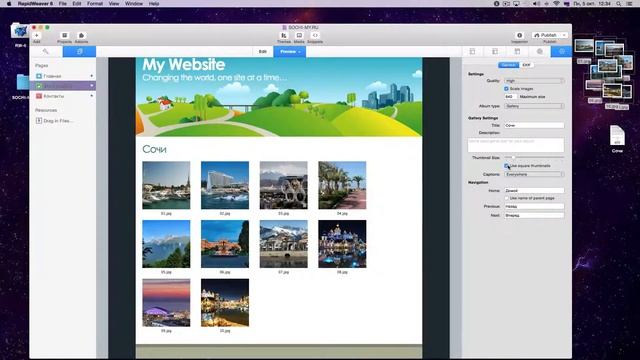This screenshot has height=360, width=640.
Task: Select the first inspector tab icon
Action: 473,51
